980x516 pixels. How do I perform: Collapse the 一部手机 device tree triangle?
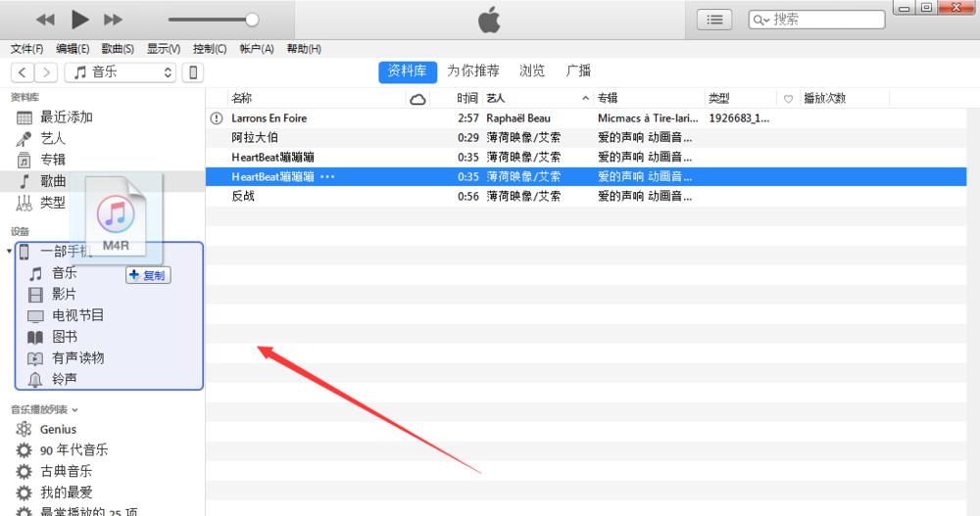(9, 251)
